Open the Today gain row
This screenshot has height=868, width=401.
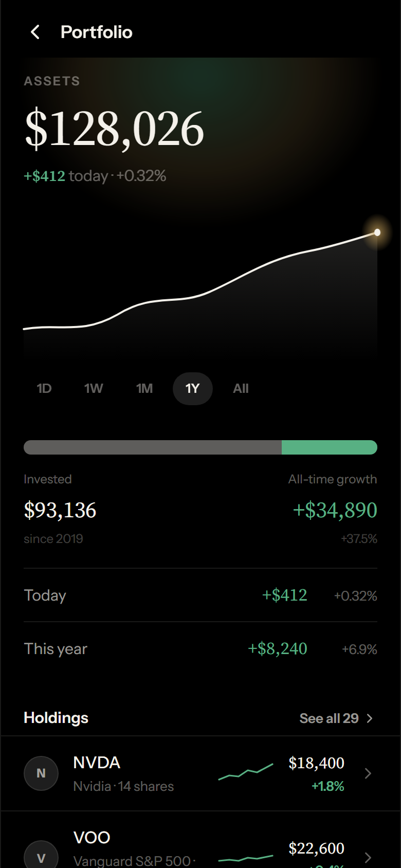pos(200,595)
